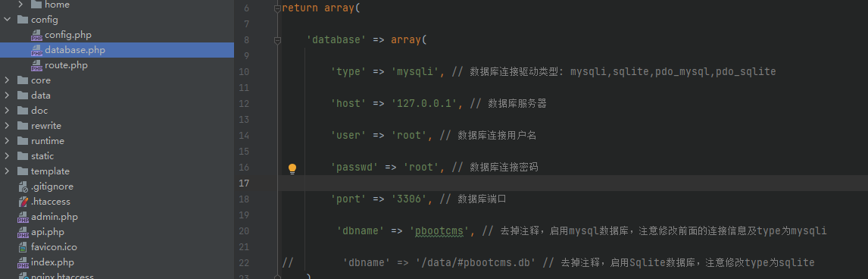Viewport: 868px width, 279px height.
Task: Expand the doc folder chevron
Action: (x=8, y=111)
